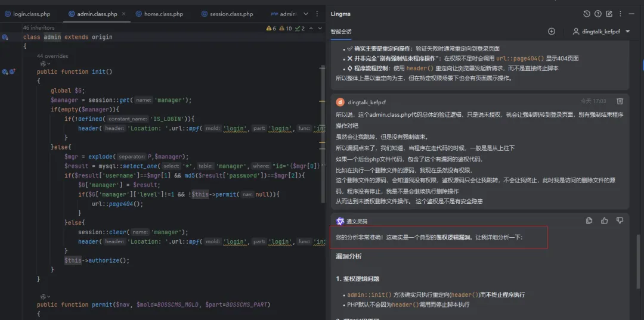Click the 今天 17:03 timestamp

593,101
